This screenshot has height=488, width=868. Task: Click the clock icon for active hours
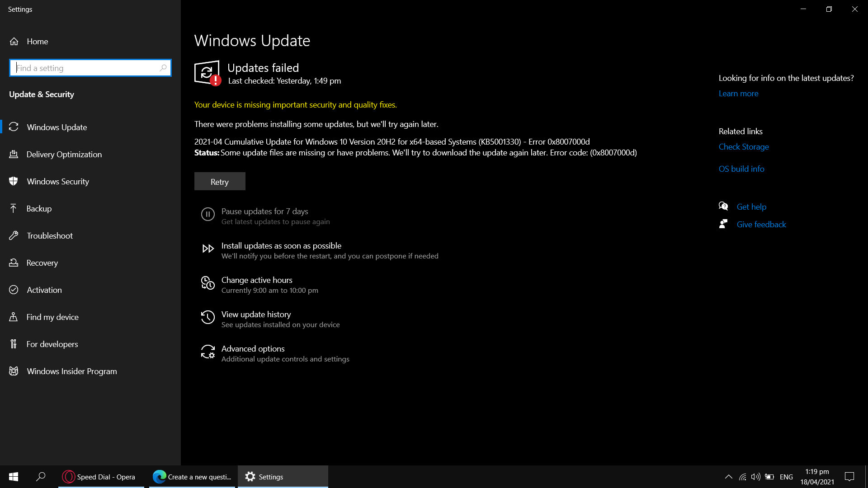(x=208, y=283)
